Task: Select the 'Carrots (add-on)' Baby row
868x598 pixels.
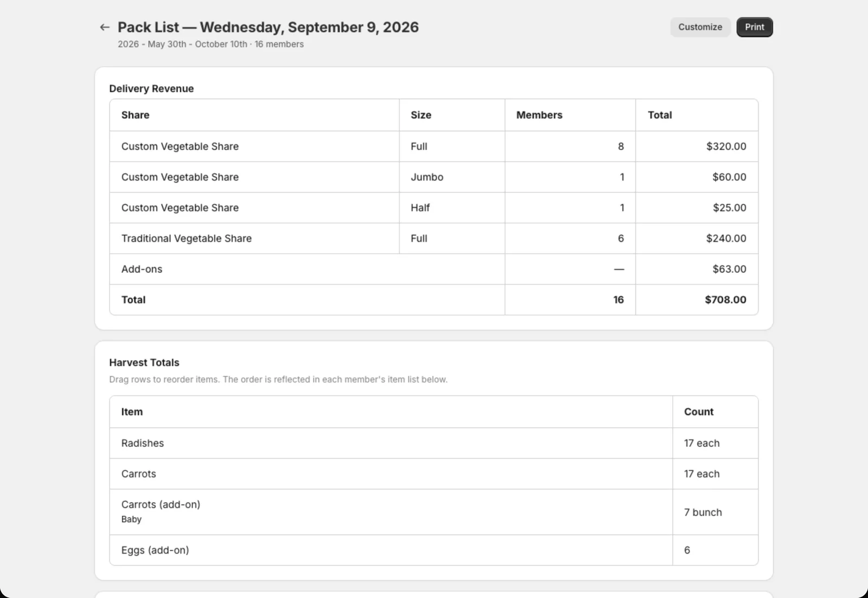Action: 433,512
